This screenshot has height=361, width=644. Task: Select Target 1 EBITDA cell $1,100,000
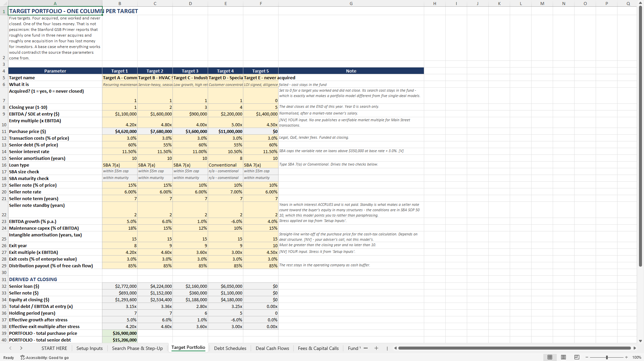click(120, 114)
